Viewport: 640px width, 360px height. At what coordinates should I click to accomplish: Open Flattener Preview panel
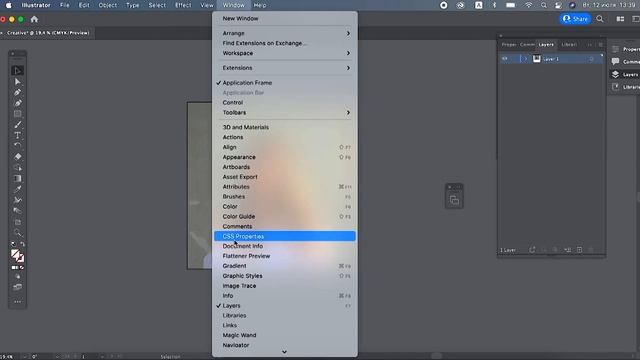point(285,256)
